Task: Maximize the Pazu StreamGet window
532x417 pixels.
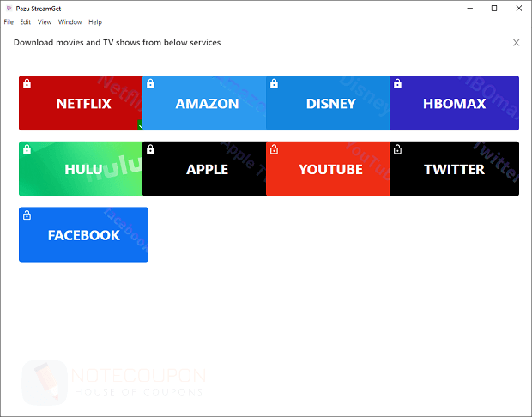Action: click(x=494, y=8)
